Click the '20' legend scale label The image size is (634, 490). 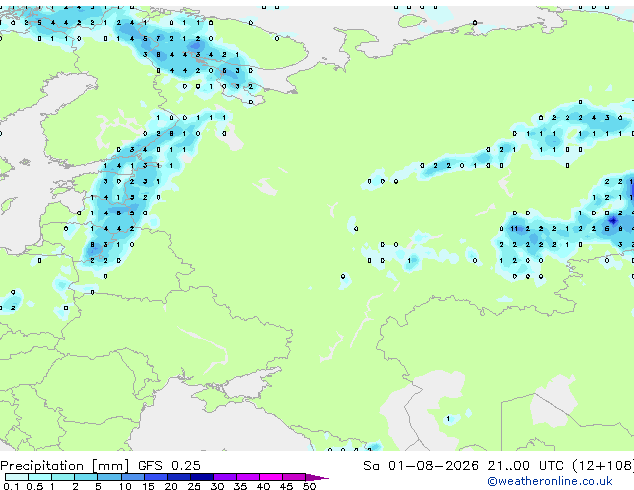(x=171, y=486)
